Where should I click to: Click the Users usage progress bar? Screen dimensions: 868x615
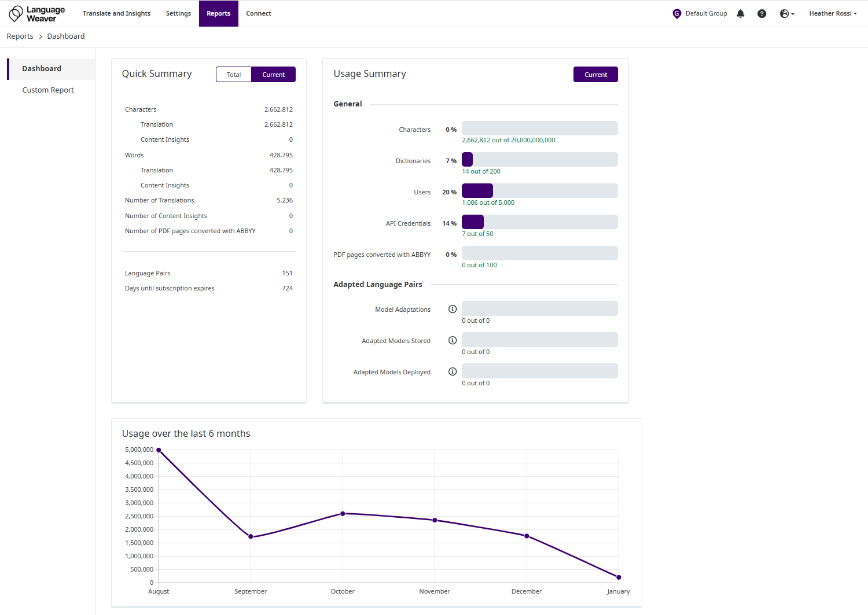point(539,191)
